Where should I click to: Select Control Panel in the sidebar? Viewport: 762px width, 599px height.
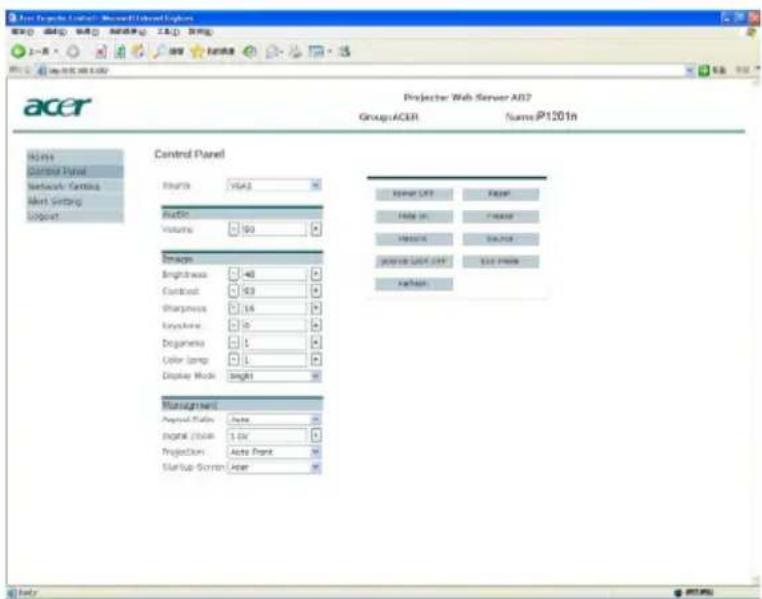click(75, 171)
